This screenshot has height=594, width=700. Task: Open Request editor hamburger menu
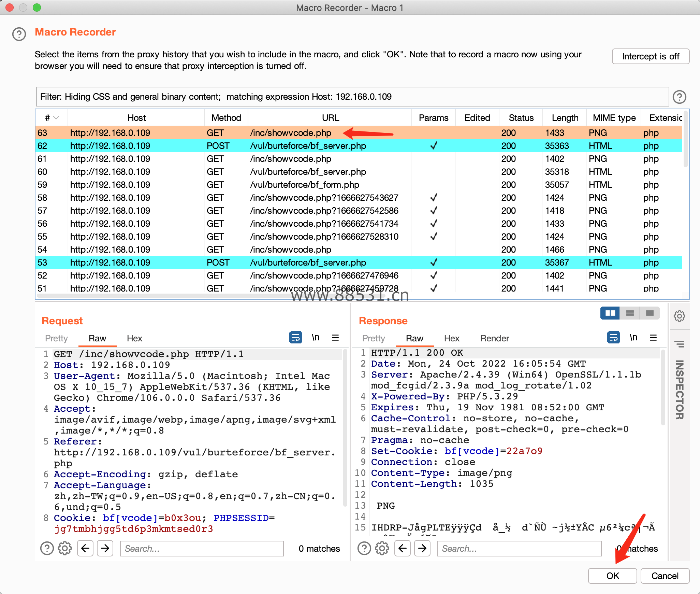(x=335, y=338)
